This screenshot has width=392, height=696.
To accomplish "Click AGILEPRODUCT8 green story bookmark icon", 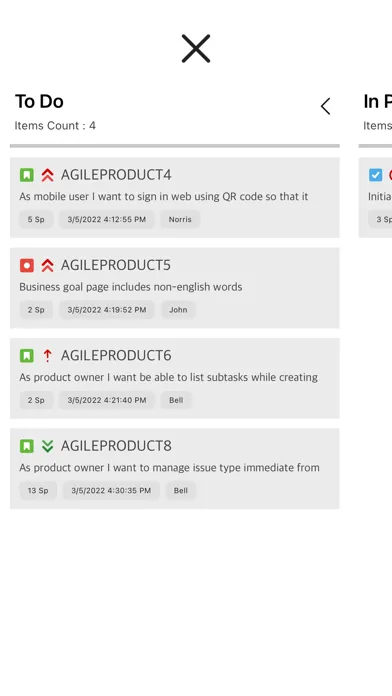I will 27,446.
